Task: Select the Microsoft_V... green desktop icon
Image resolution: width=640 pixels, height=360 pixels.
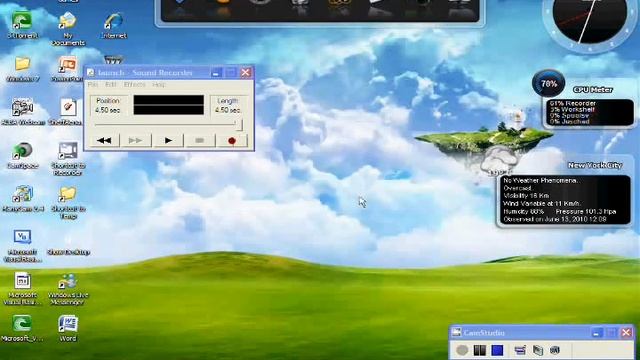Action: click(22, 328)
